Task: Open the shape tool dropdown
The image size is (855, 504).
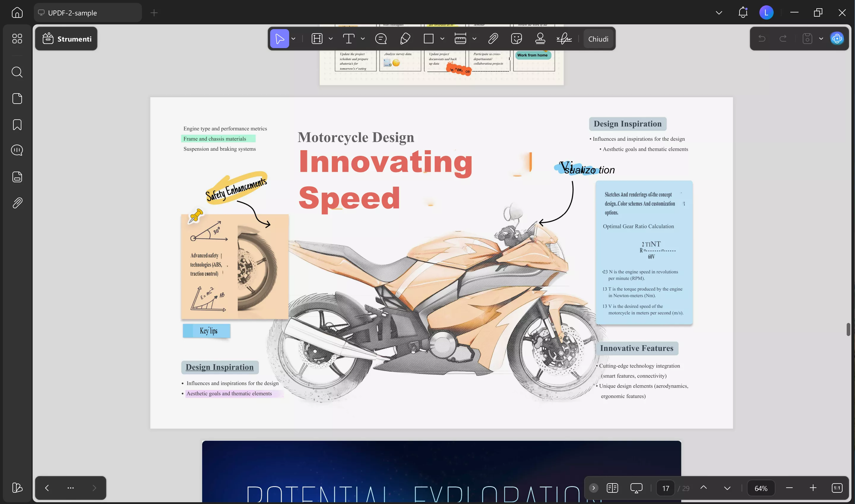Action: [x=442, y=38]
